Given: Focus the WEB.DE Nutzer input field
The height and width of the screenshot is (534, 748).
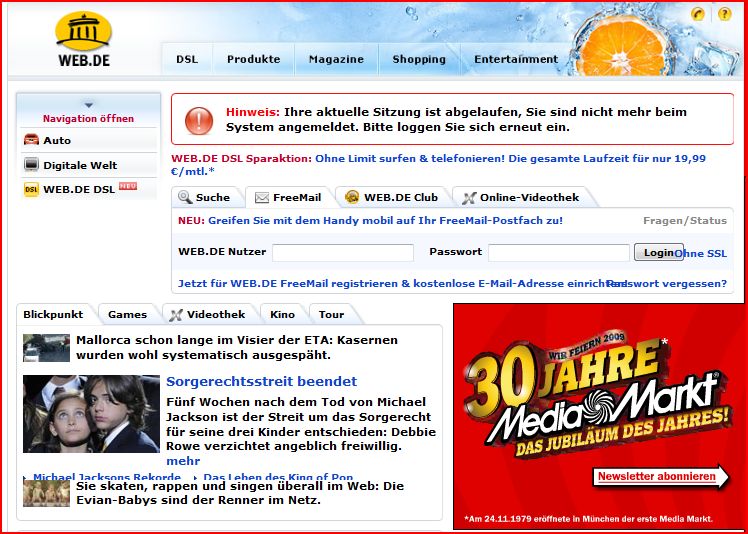Looking at the screenshot, I should [x=342, y=253].
